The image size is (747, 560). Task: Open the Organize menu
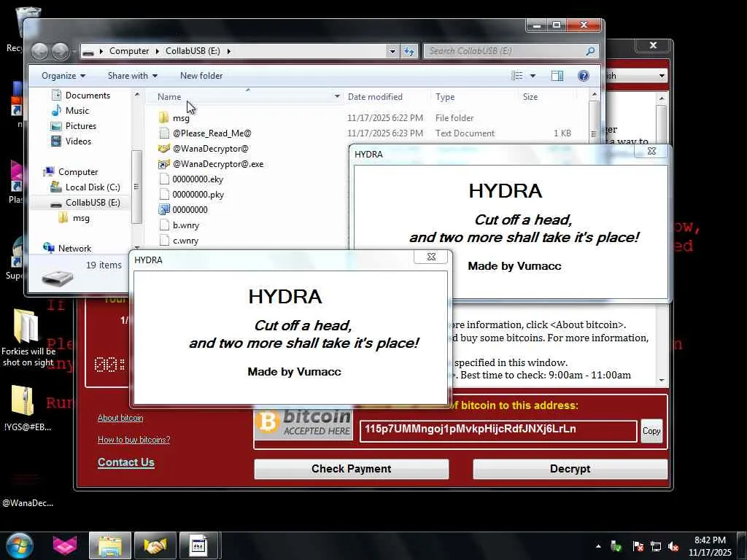(x=63, y=76)
